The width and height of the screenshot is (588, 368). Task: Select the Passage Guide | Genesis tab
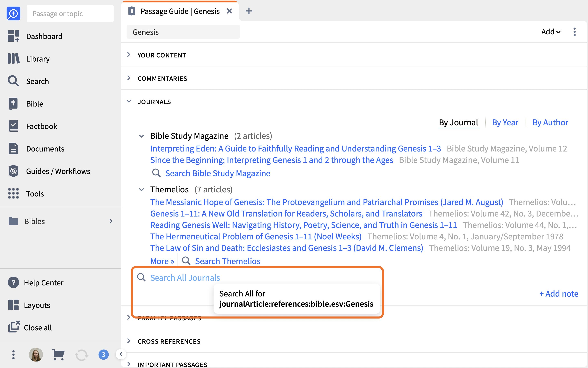tap(180, 11)
